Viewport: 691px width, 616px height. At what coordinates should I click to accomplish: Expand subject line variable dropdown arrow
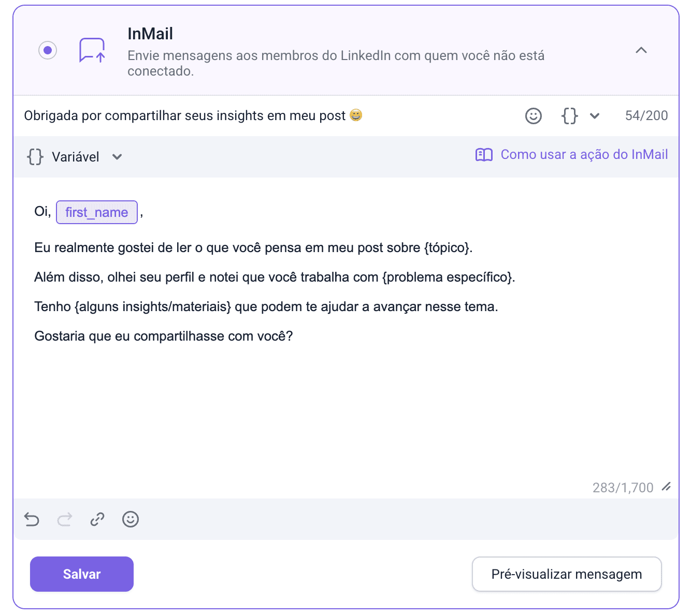pyautogui.click(x=595, y=116)
